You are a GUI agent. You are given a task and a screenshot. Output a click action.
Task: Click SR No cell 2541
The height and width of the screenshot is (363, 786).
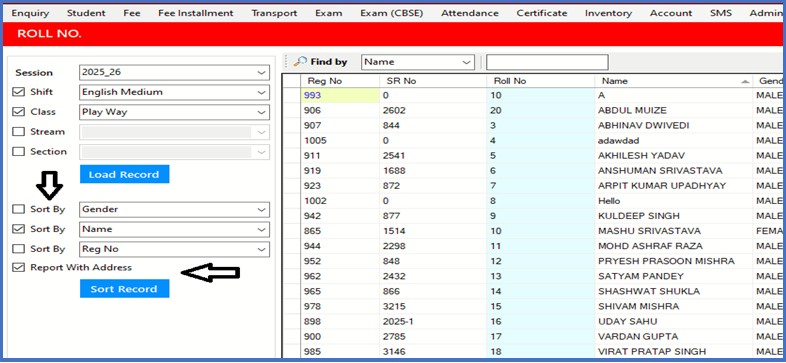point(433,155)
